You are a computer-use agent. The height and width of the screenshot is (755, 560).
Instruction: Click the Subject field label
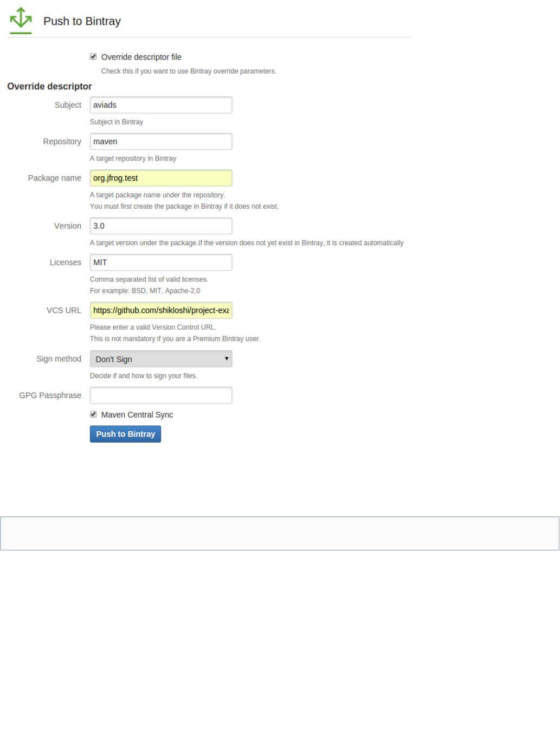pos(68,105)
